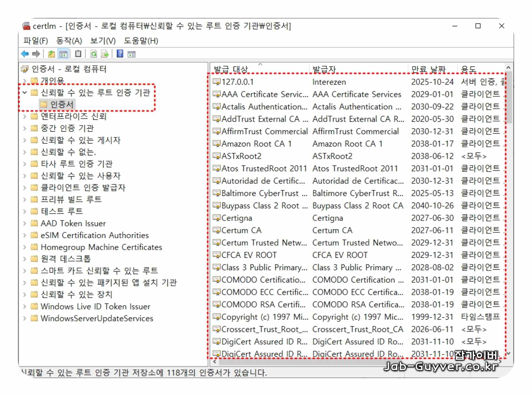Image resolution: width=532 pixels, height=396 pixels.
Task: Open the 동작(A) menu
Action: coord(69,41)
